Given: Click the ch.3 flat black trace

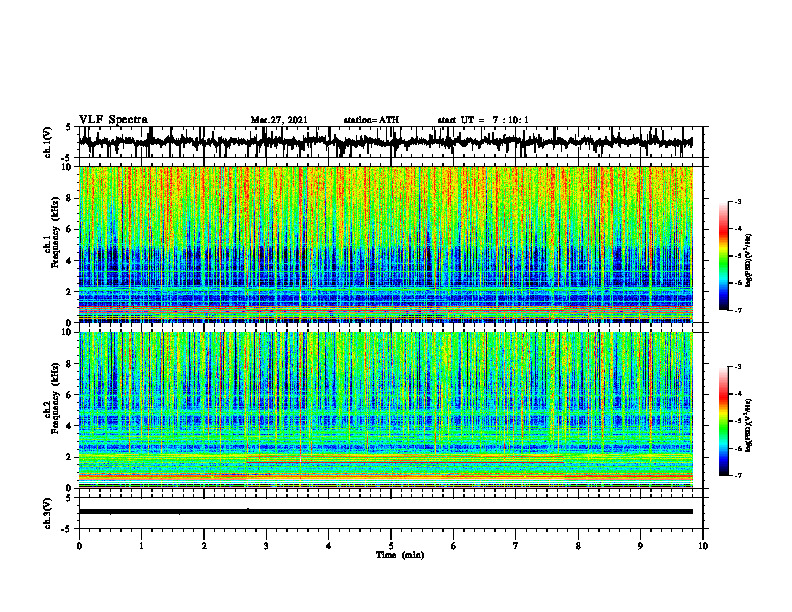Looking at the screenshot, I should (x=386, y=512).
